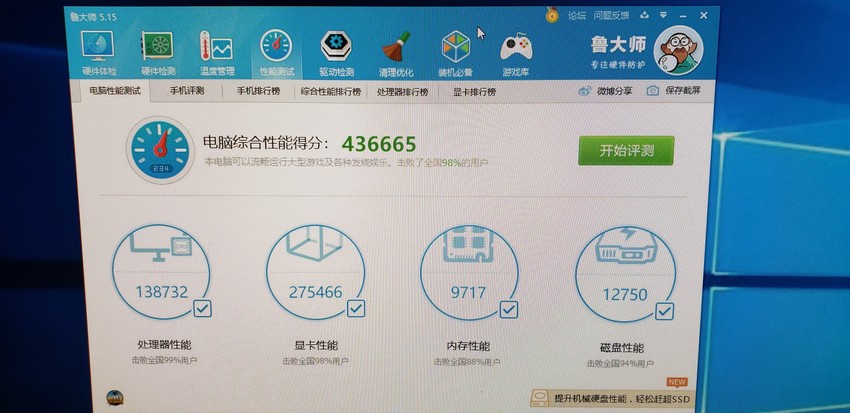Click the 微博分享 Weibo eye icon
The width and height of the screenshot is (850, 413).
pos(585,91)
